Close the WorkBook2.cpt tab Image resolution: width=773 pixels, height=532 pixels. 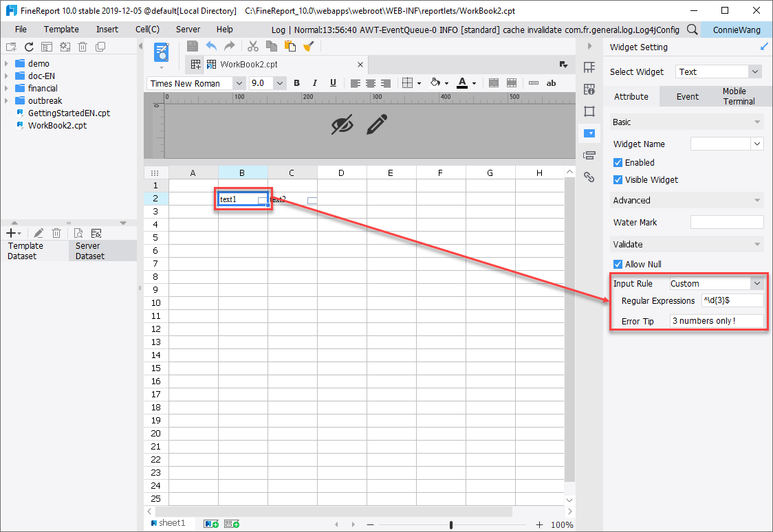[x=360, y=65]
